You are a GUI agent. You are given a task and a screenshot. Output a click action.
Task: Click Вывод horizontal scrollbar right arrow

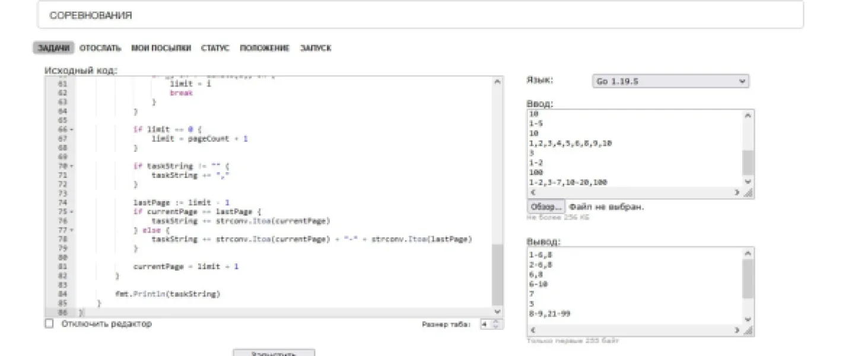(737, 330)
